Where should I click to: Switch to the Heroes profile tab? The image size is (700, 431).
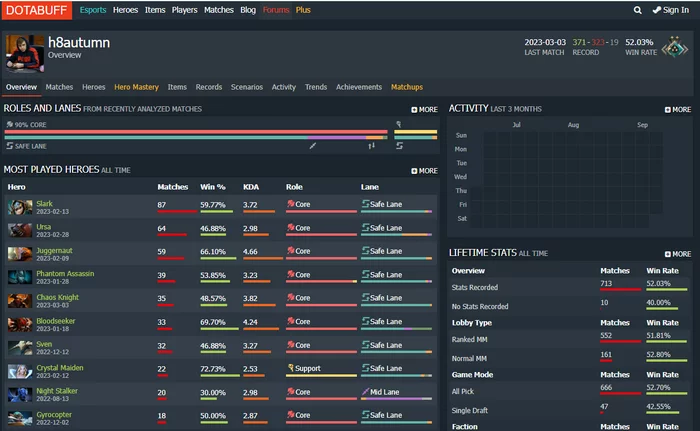94,87
